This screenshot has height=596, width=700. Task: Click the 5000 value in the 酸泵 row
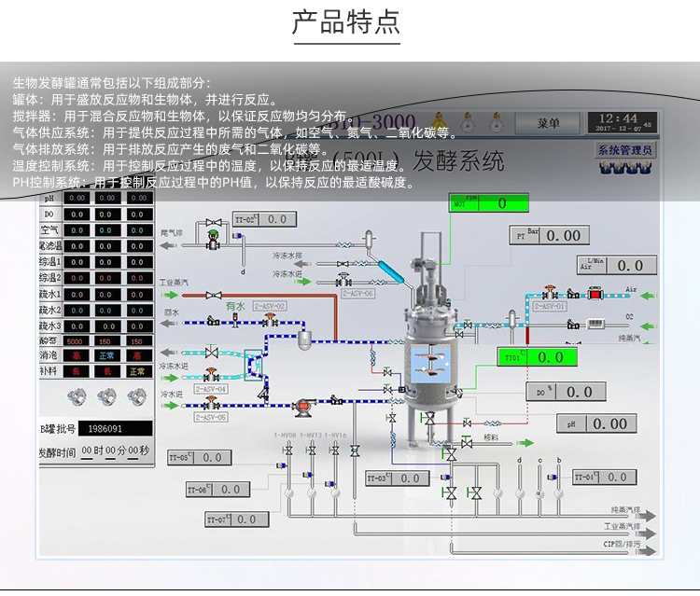pos(77,341)
